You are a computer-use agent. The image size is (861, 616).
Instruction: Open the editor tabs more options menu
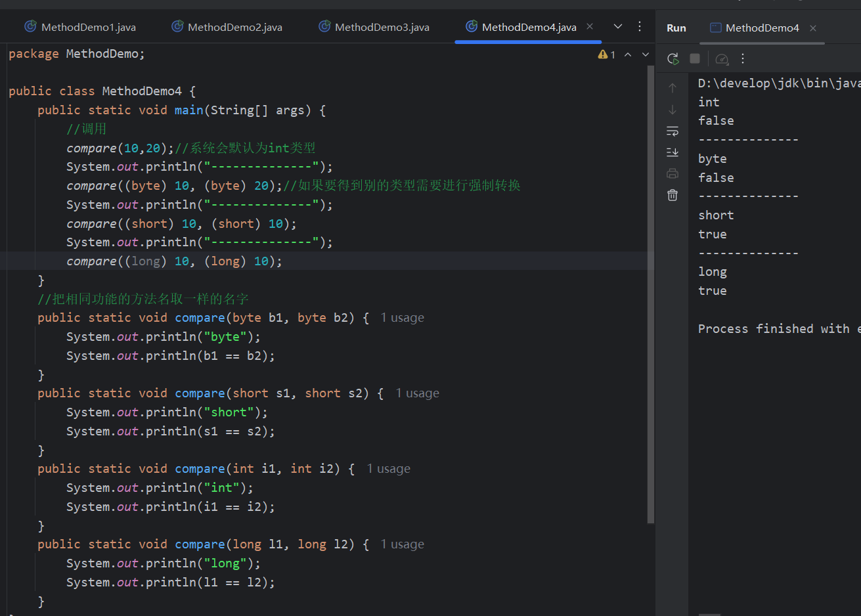point(640,26)
